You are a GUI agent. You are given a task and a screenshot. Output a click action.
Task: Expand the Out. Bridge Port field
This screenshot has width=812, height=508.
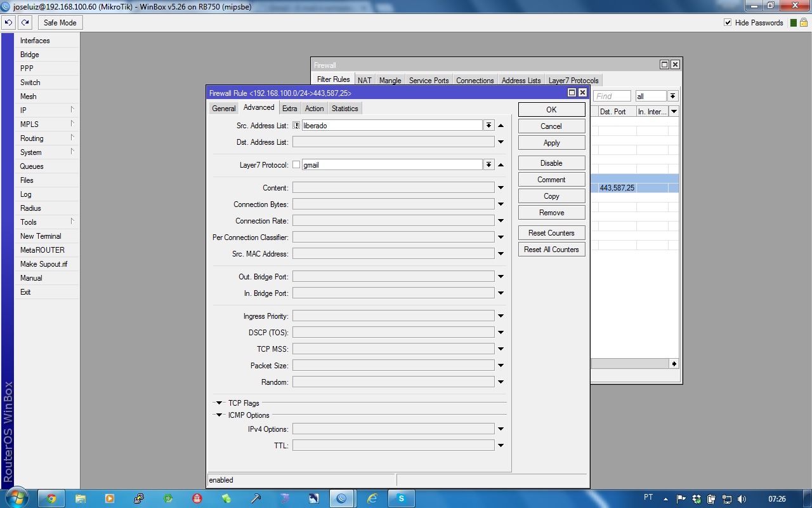(x=501, y=277)
